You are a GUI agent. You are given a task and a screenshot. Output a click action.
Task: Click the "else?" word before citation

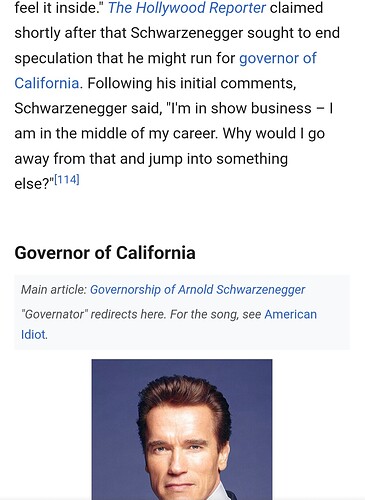pyautogui.click(x=34, y=184)
